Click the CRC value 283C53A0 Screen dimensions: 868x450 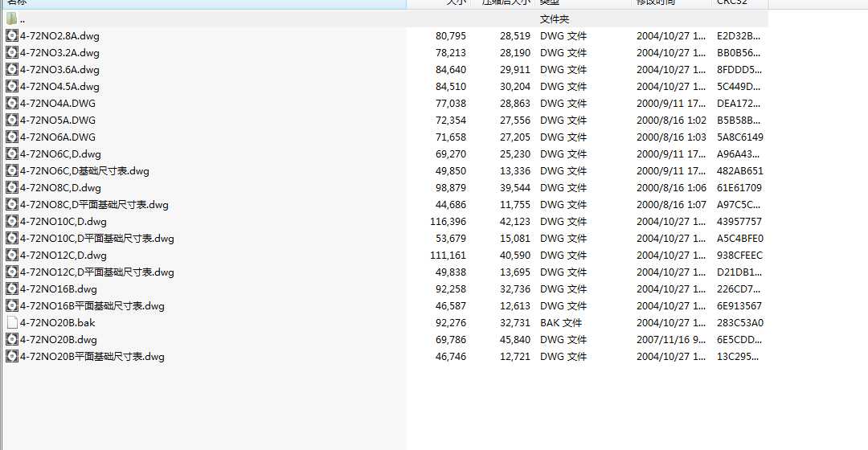point(739,323)
